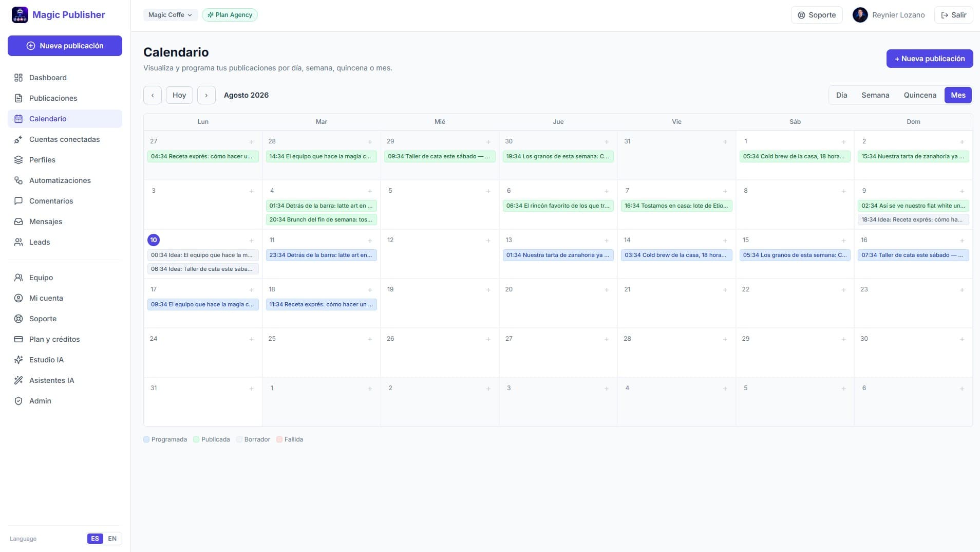This screenshot has height=552, width=980.
Task: Open the Admin shield icon
Action: (18, 401)
